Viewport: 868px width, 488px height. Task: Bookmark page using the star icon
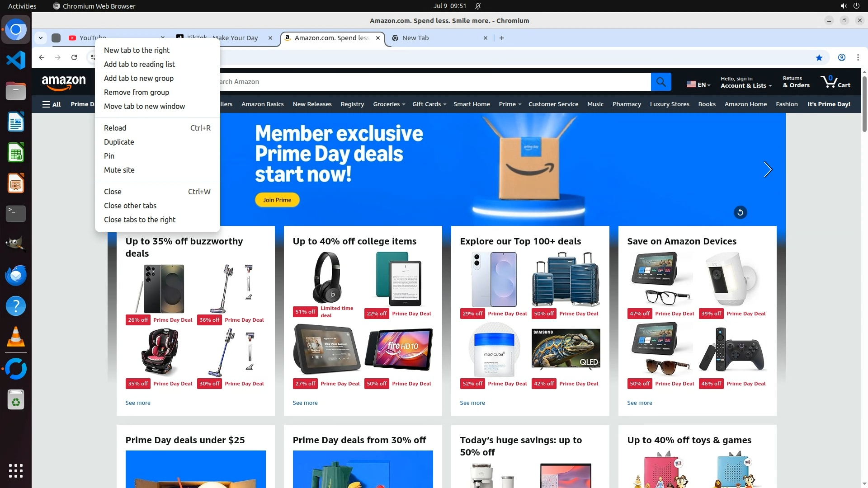click(819, 57)
